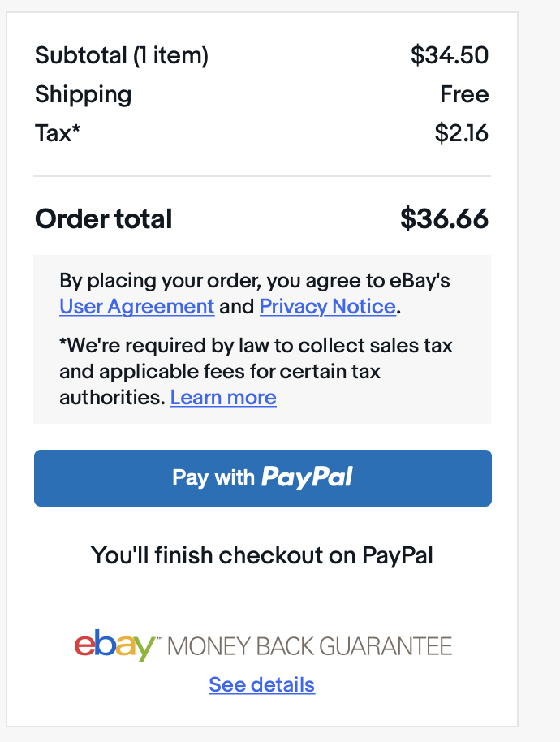Click the divider line above Order total

point(262,176)
